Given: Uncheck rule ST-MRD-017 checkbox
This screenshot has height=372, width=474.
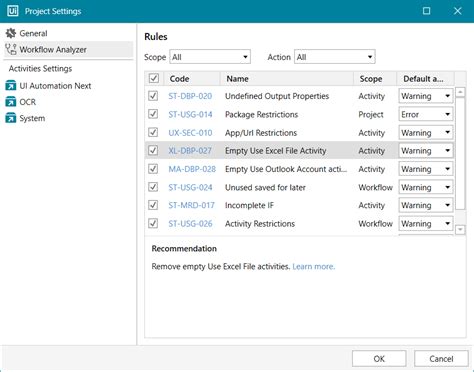Looking at the screenshot, I should 153,205.
